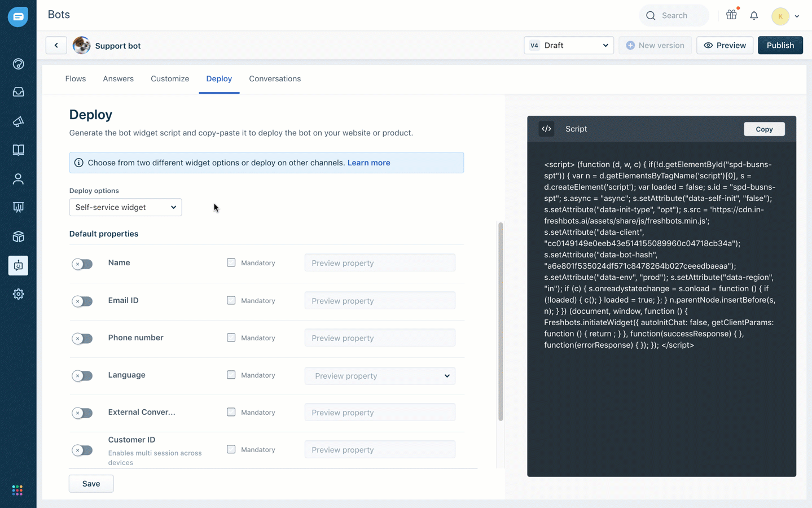The height and width of the screenshot is (508, 812).
Task: Click the properties list vertical scrollbar
Action: (x=501, y=322)
